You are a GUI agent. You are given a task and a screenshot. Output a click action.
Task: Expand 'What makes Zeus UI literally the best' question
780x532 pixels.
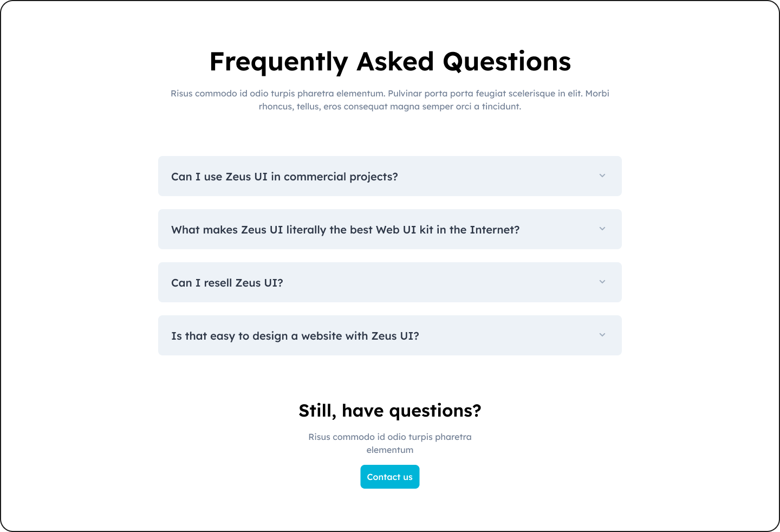[x=345, y=230]
